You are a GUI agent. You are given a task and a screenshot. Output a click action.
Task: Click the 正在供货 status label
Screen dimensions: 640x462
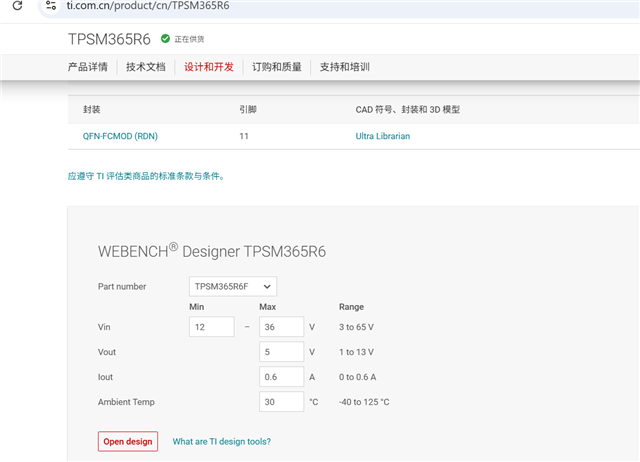coord(189,39)
